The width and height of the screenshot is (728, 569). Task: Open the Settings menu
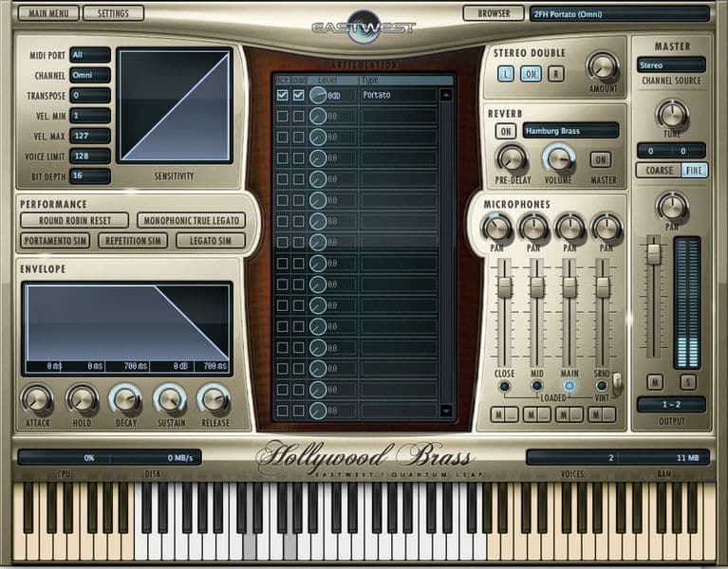[113, 13]
